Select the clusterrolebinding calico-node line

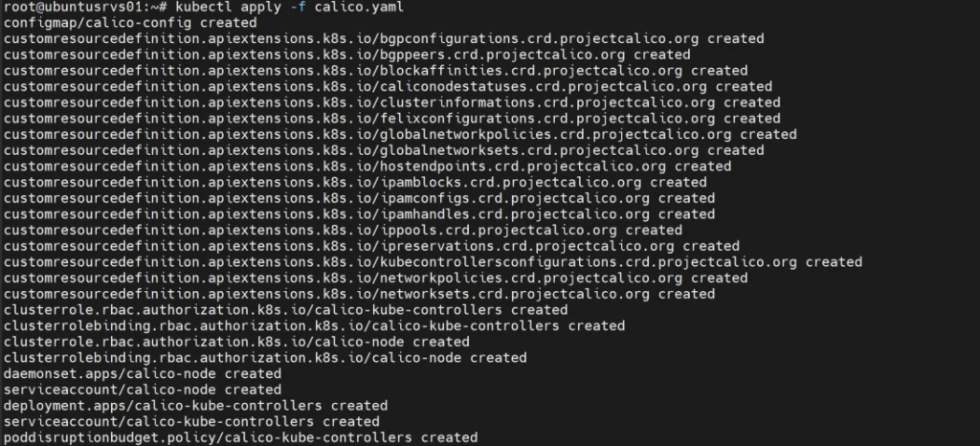point(265,358)
